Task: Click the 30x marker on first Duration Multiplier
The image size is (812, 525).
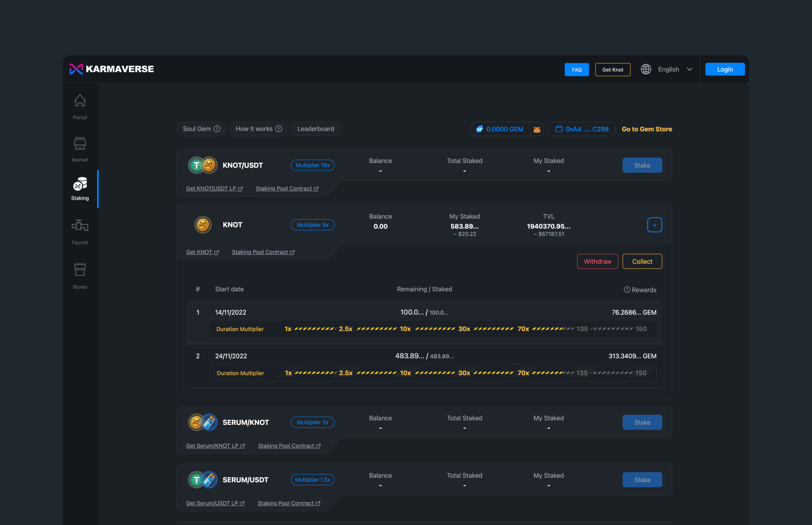Action: (464, 329)
